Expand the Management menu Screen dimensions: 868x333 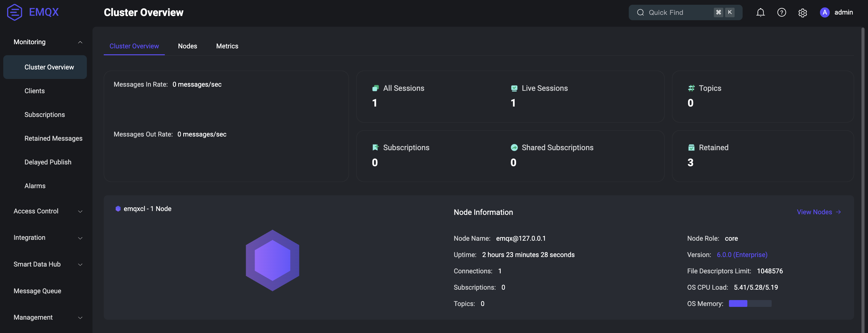click(x=80, y=318)
